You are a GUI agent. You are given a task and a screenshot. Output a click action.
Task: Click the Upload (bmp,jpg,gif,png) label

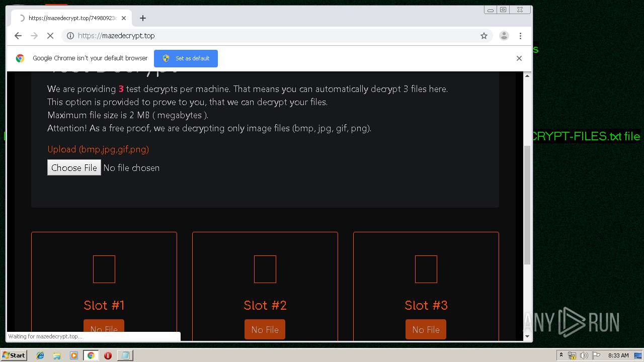pos(98,149)
